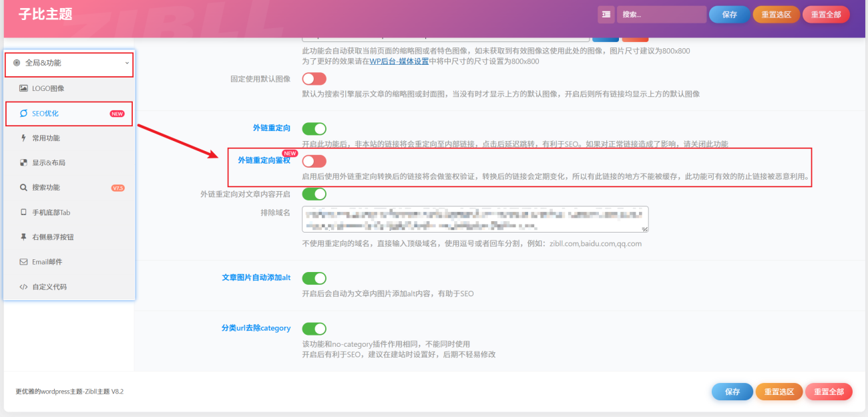The height and width of the screenshot is (417, 868).
Task: Open the 自定义代码 menu item
Action: tap(49, 287)
